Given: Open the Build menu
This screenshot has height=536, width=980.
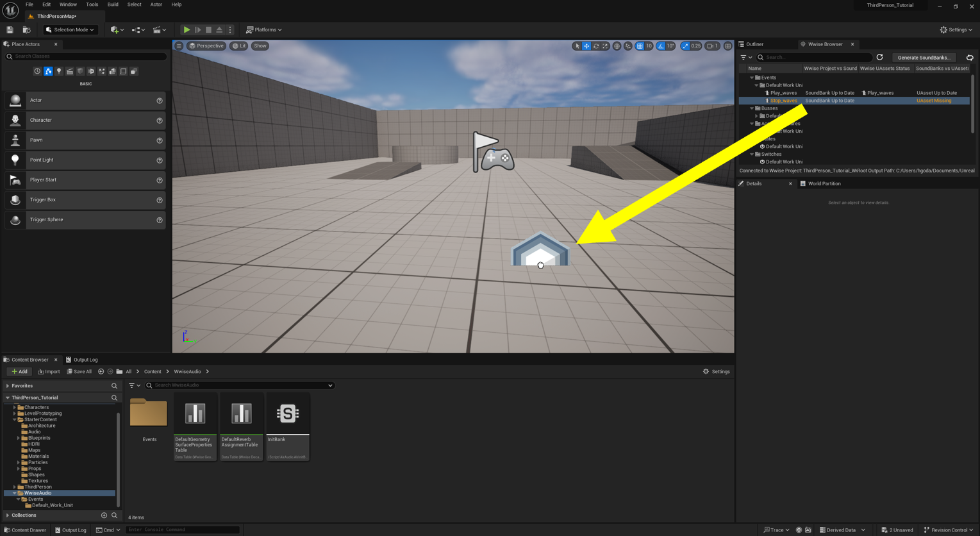Looking at the screenshot, I should coord(113,4).
